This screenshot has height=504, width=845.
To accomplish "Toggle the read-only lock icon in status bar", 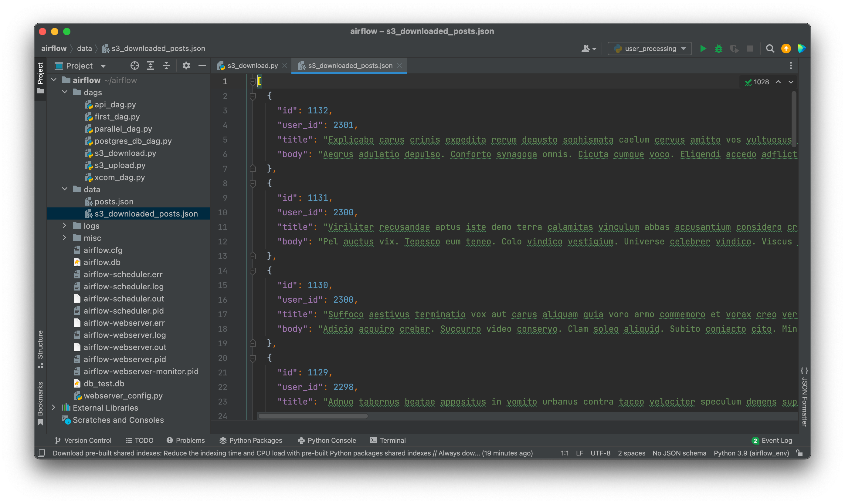I will pos(799,453).
